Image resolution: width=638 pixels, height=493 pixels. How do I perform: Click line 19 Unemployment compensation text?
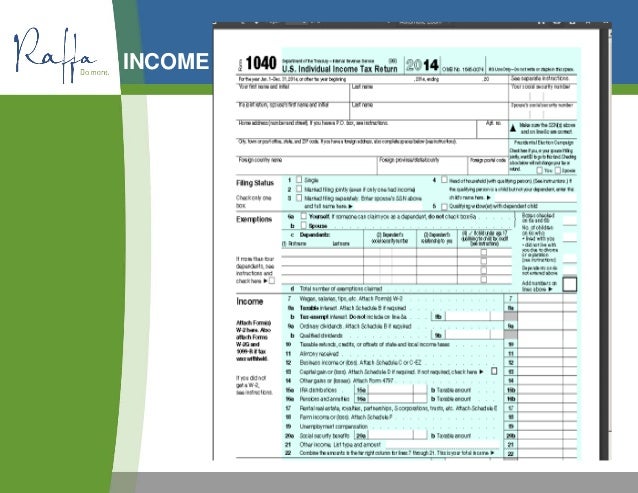tap(333, 426)
